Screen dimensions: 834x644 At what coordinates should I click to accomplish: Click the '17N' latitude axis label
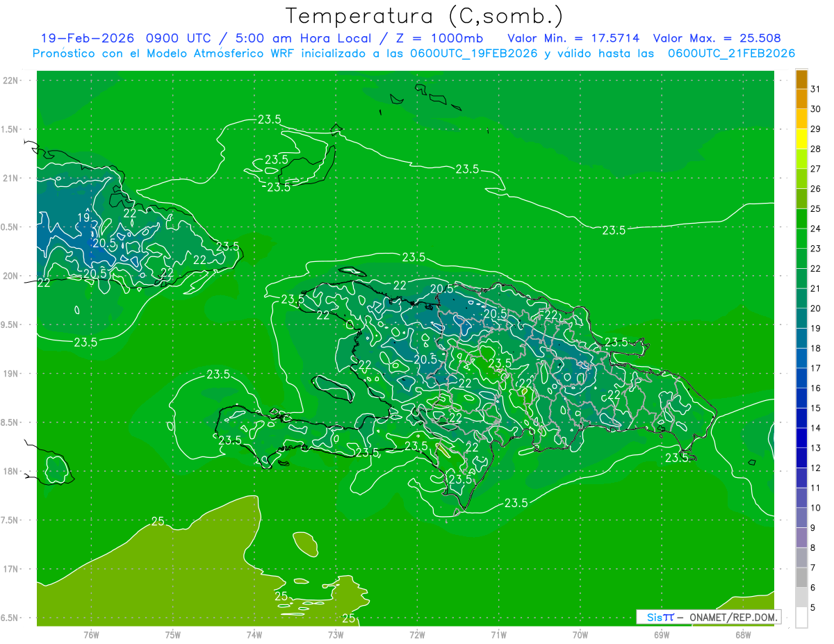(11, 569)
